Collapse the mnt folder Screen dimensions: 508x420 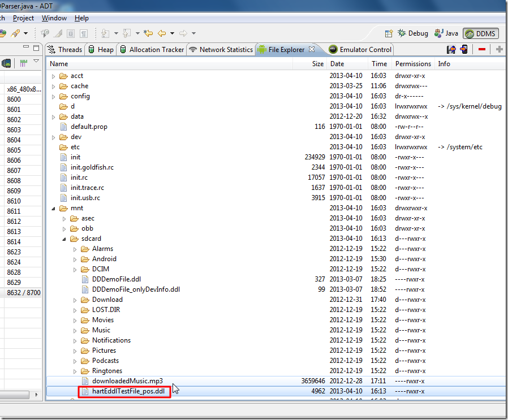(53, 209)
